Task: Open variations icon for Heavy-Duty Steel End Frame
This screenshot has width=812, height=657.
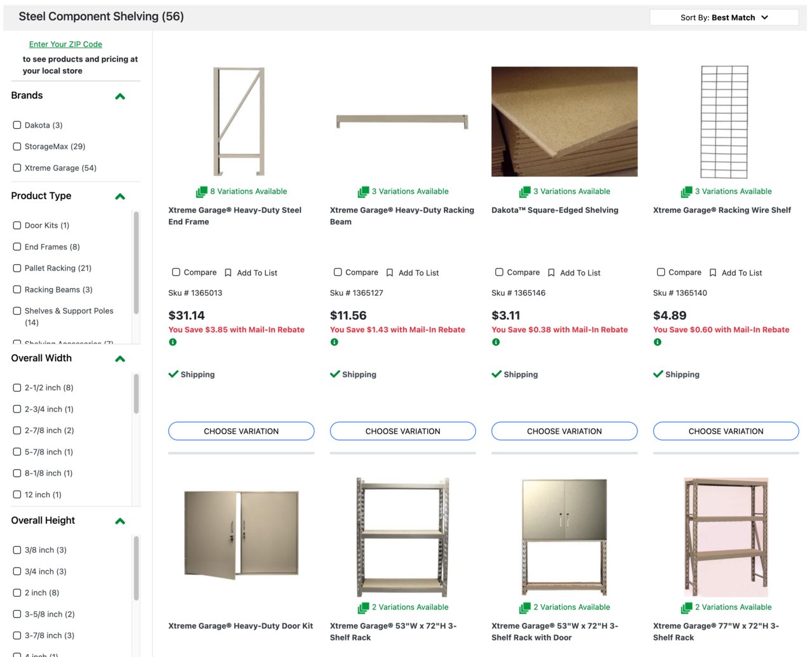Action: click(x=201, y=192)
